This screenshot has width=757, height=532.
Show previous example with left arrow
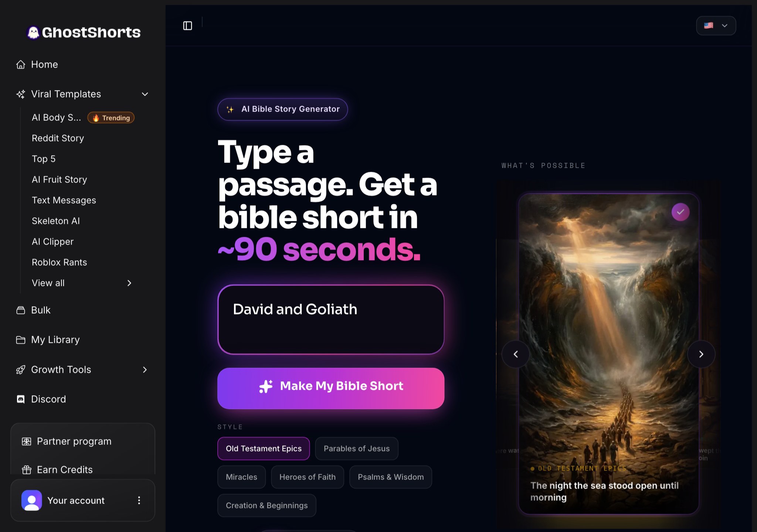(516, 354)
